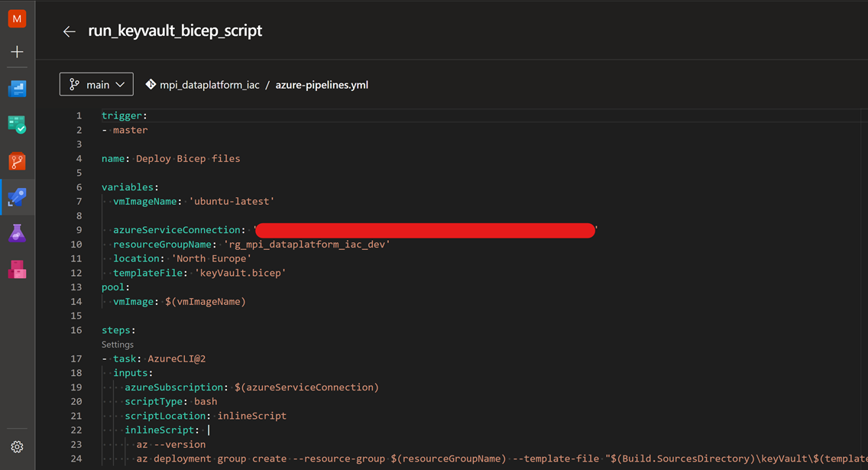Viewport: 868px width, 470px height.
Task: Click the plus icon to add new item
Action: click(17, 51)
